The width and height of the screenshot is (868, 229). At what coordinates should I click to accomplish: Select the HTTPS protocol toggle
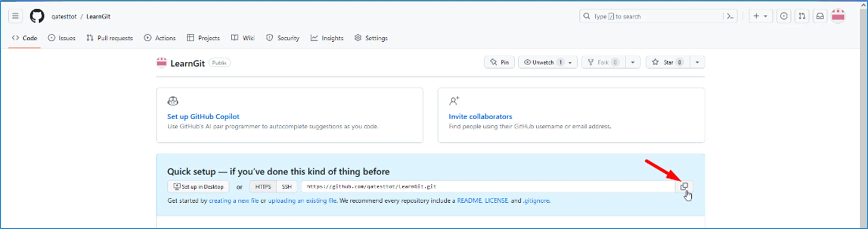tap(263, 187)
